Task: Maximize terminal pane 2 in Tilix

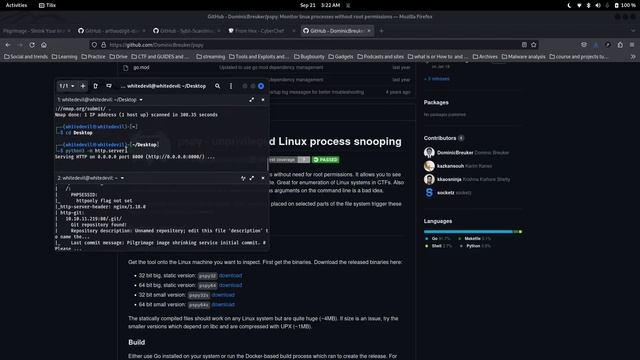Action: click(x=252, y=178)
